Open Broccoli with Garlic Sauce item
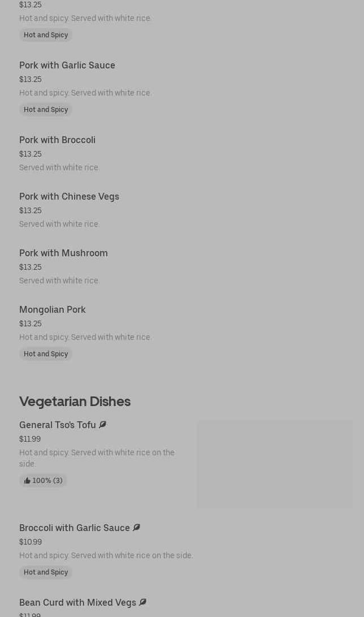The image size is (364, 617). pos(75,528)
